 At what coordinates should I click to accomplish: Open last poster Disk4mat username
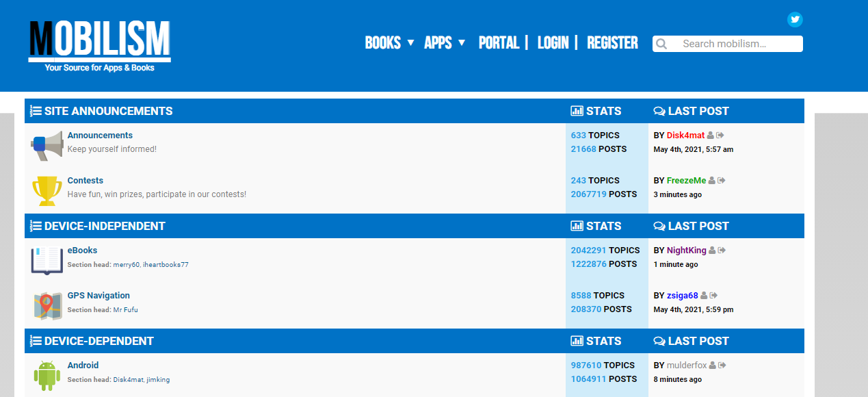tap(685, 136)
